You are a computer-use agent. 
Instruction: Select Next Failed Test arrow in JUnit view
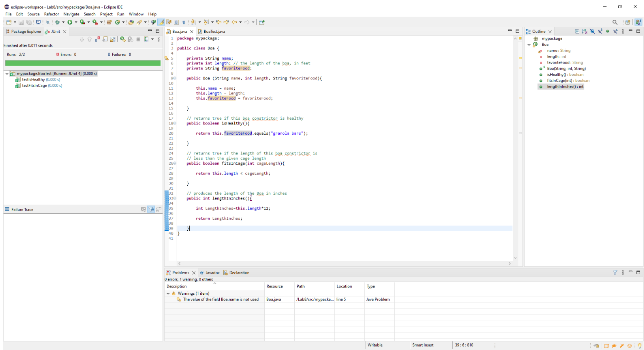pos(82,39)
